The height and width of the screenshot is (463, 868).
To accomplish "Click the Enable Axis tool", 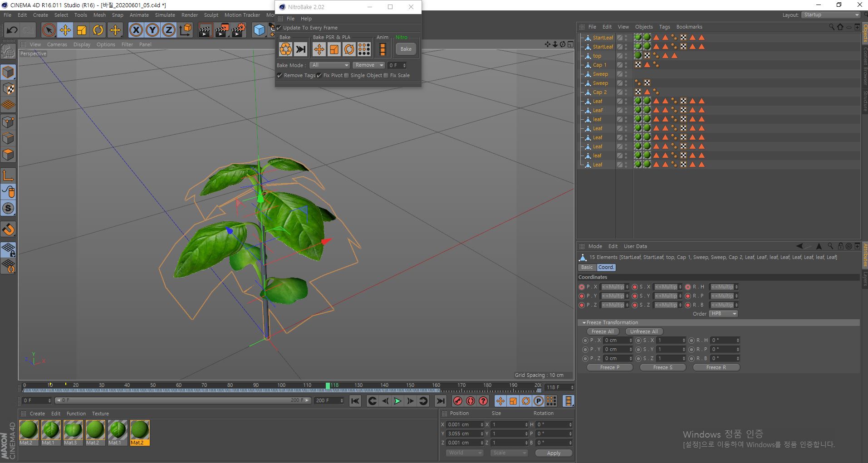I will point(8,175).
